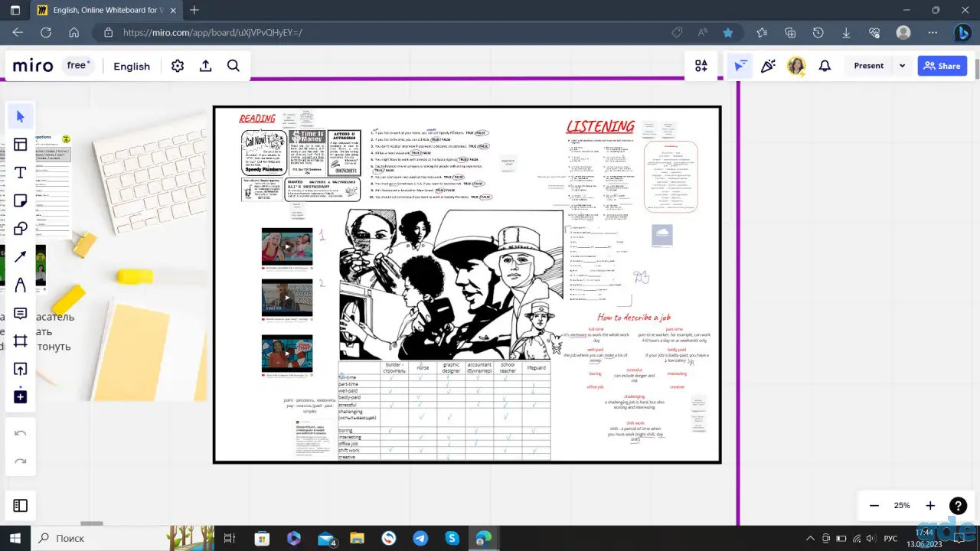Toggle the frames side panel
This screenshot has height=551, width=980.
click(21, 506)
